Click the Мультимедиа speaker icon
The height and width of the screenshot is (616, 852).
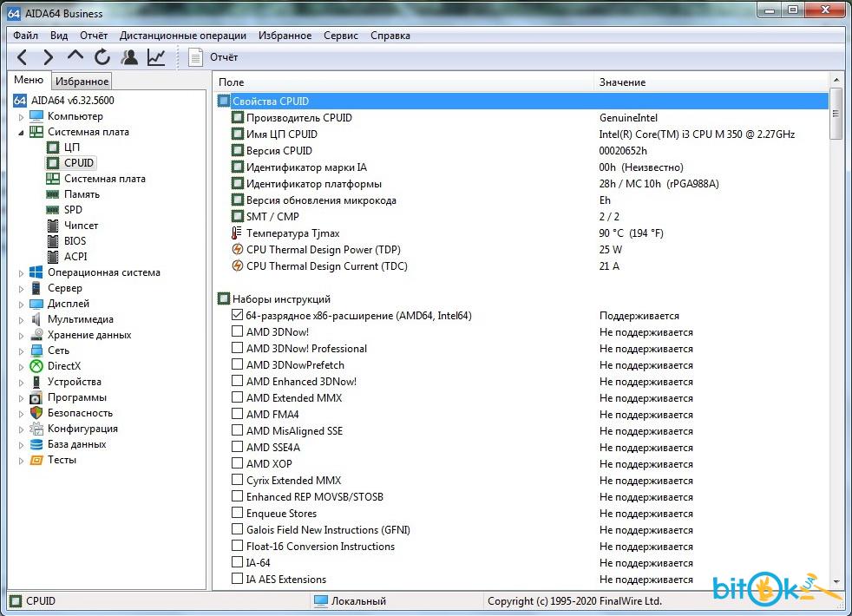click(36, 319)
